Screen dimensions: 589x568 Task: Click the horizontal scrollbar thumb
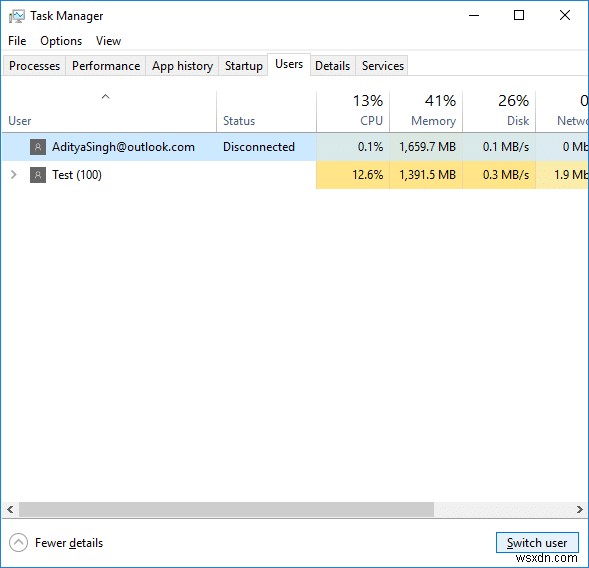(227, 509)
